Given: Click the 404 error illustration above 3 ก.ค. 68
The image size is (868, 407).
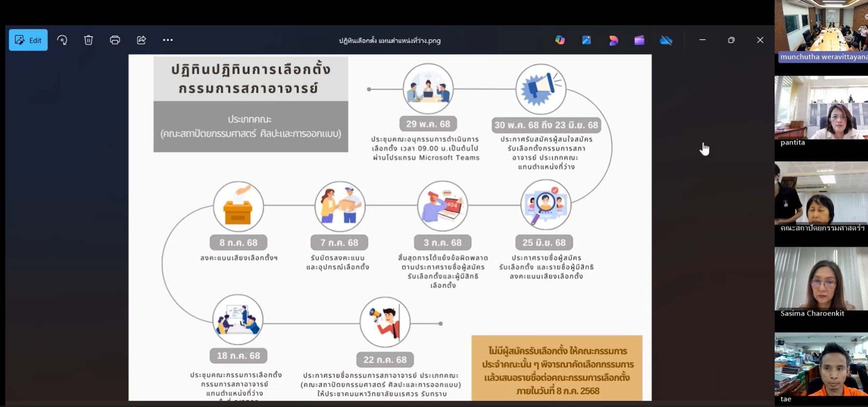Looking at the screenshot, I should (x=443, y=206).
